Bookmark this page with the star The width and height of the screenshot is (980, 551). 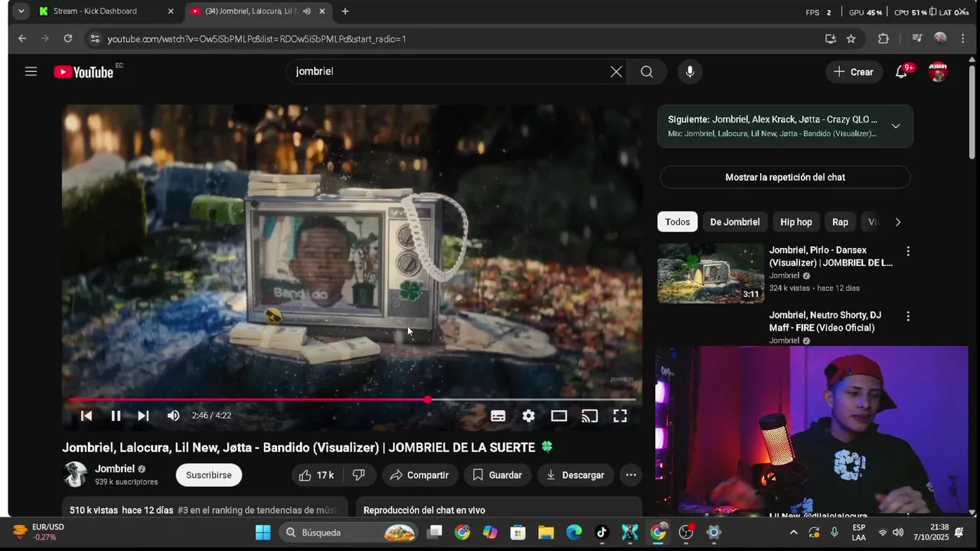pos(851,38)
